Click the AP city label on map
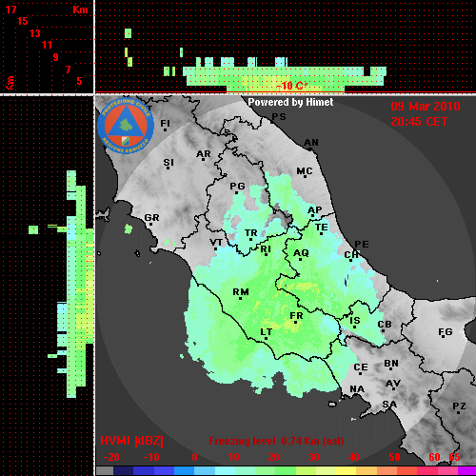 [314, 210]
